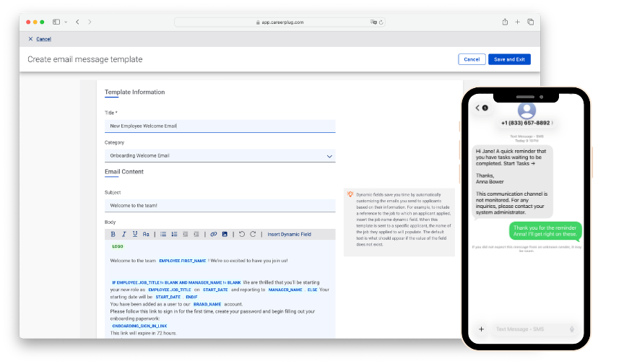Underline text with the U icon

click(135, 234)
